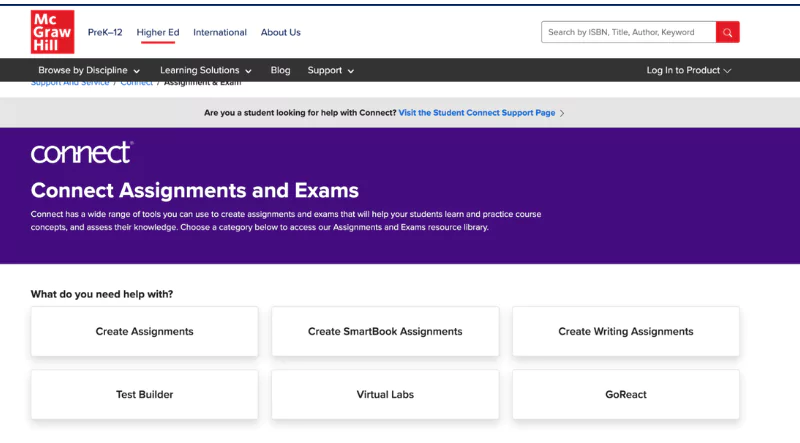Go to About Us

(281, 32)
